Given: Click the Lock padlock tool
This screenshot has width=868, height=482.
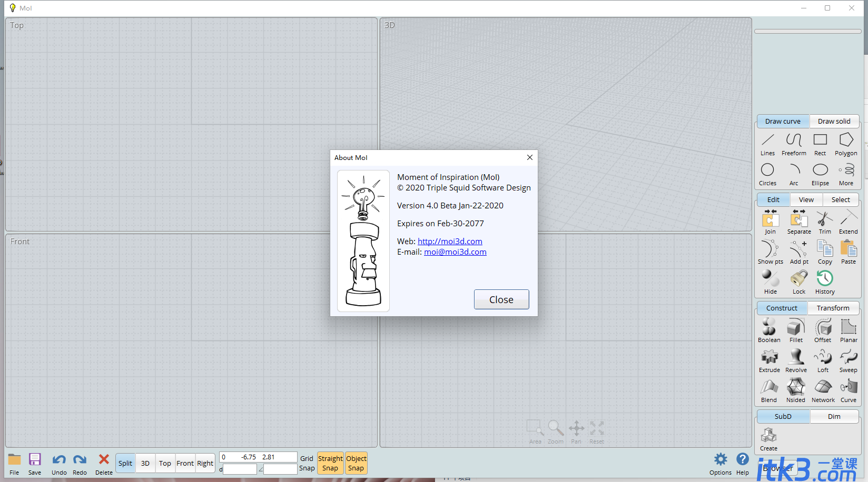Looking at the screenshot, I should point(799,282).
